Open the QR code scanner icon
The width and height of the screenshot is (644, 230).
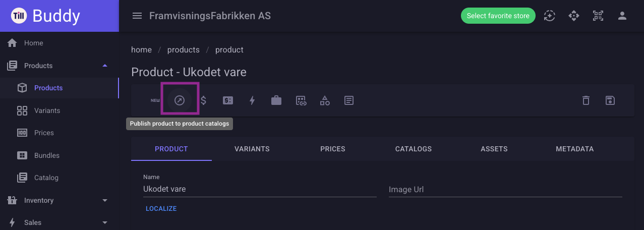pyautogui.click(x=598, y=16)
